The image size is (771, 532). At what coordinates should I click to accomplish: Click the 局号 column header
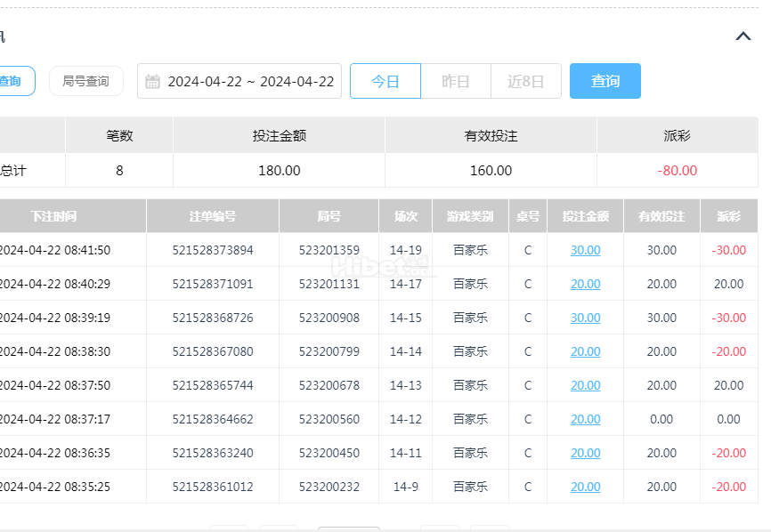[329, 216]
